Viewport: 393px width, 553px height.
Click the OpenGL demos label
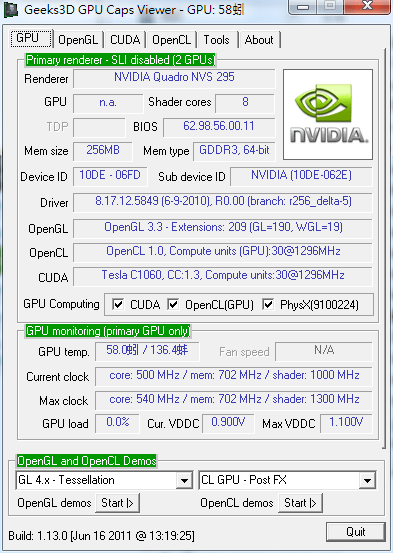pos(54,503)
